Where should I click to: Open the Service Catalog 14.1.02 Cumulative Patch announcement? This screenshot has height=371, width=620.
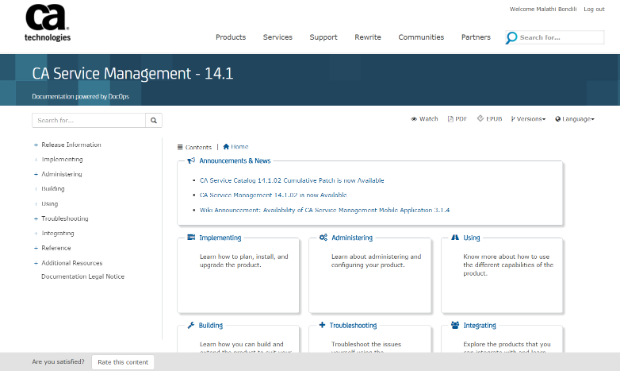point(292,180)
